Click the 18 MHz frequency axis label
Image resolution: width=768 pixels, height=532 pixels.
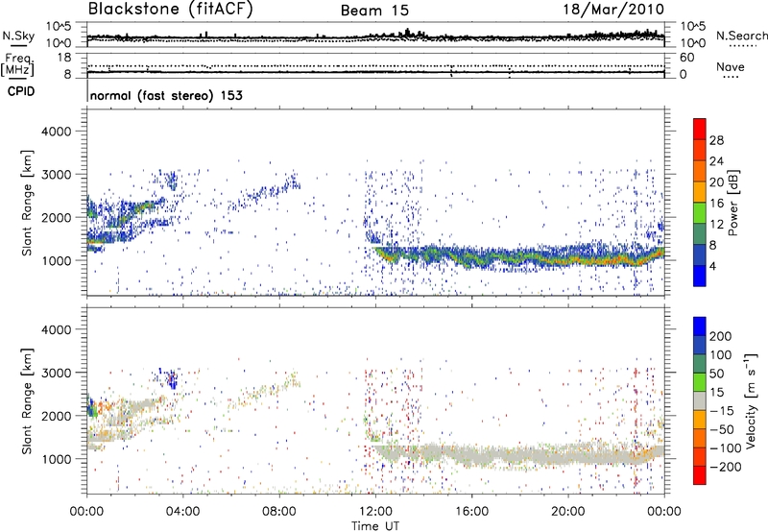63,58
